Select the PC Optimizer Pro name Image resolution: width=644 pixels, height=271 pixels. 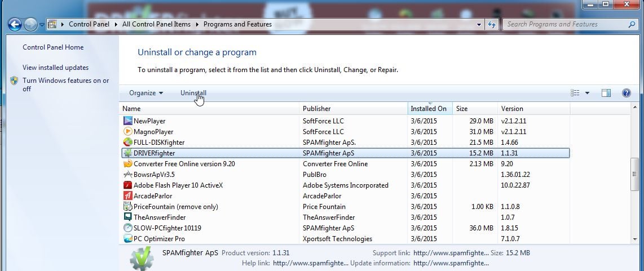tap(160, 238)
